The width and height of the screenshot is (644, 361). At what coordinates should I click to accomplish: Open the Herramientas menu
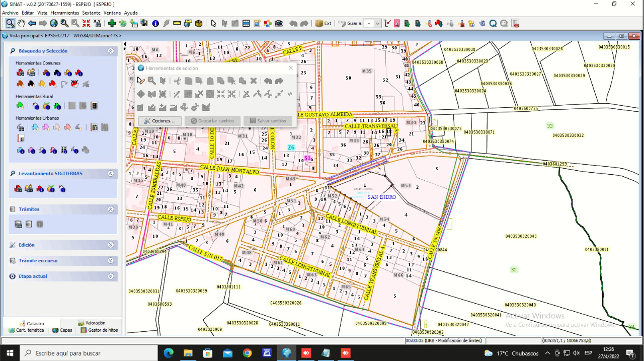(64, 13)
